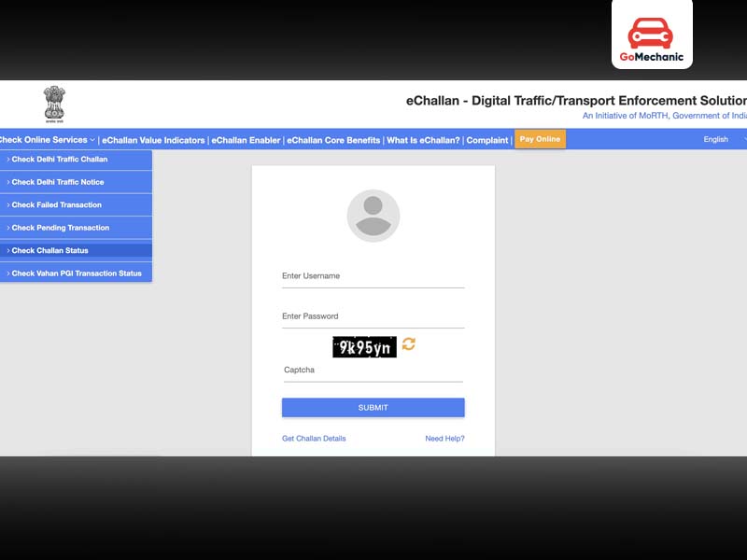Open Check Delhi Traffic Challan
Viewport: 747px width, 560px height.
click(57, 160)
